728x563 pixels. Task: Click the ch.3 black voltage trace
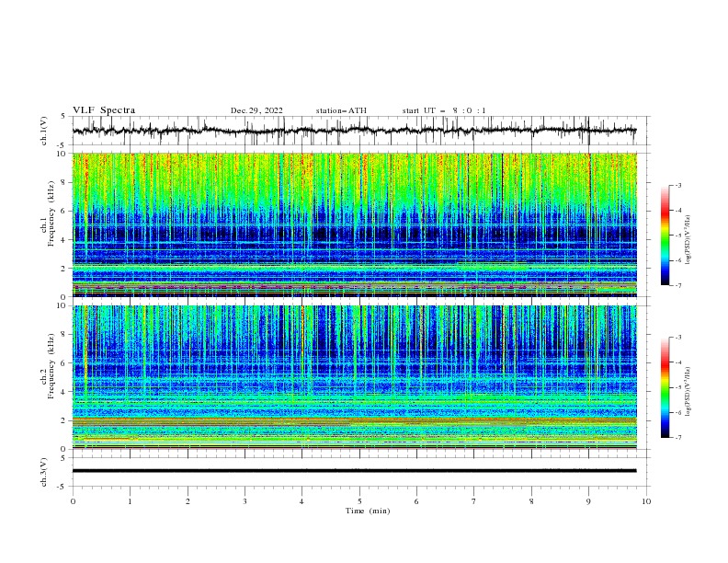(354, 471)
